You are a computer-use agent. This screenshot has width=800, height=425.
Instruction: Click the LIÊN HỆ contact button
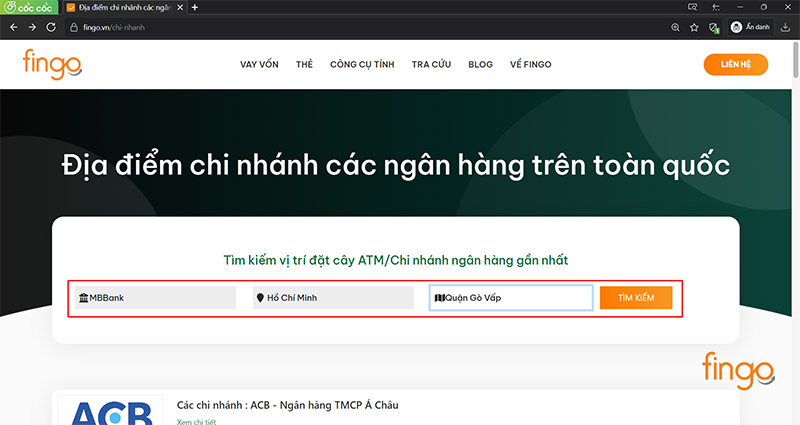point(736,64)
